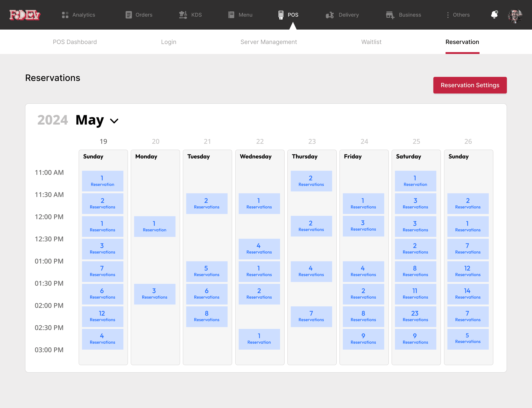Viewport: 532px width, 408px height.
Task: Open user profile avatar
Action: 515,16
